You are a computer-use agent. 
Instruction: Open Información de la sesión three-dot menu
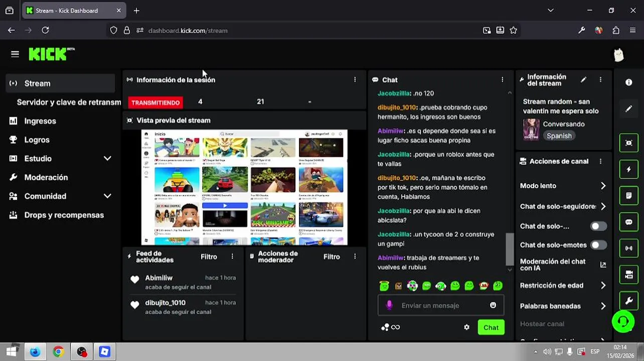355,80
